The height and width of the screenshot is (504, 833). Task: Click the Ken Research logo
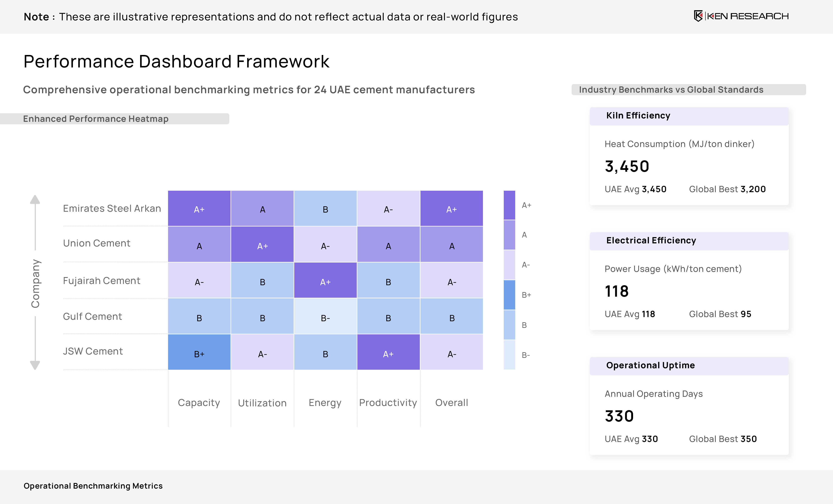click(741, 16)
